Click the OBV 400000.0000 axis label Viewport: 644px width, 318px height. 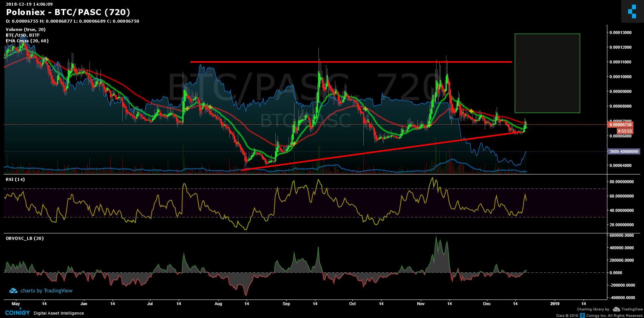click(621, 248)
